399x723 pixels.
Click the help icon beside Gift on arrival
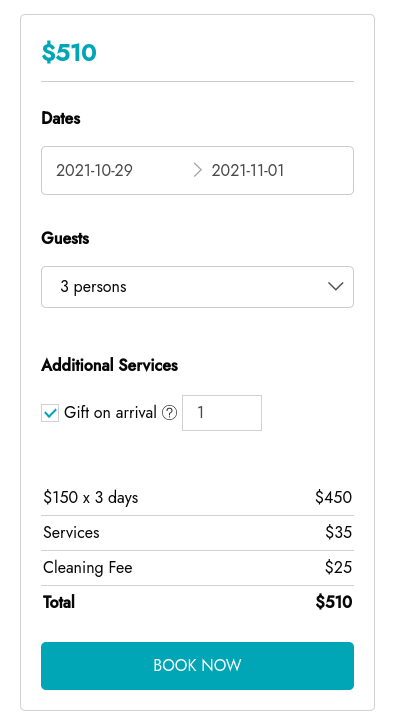169,413
